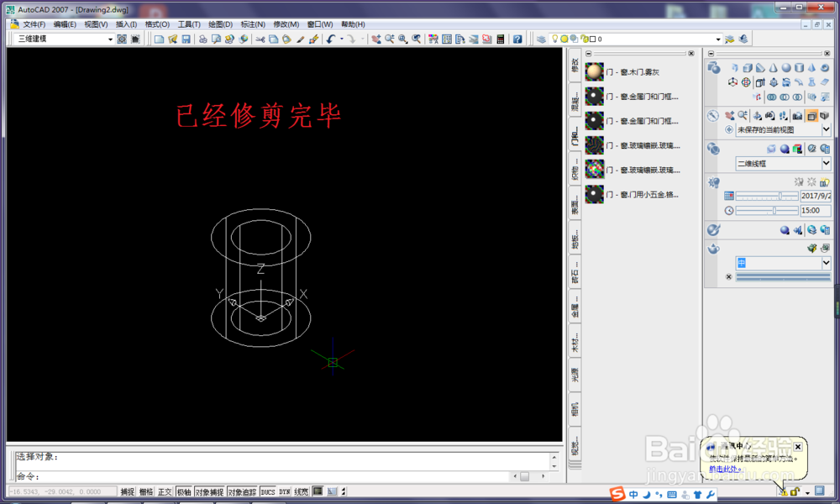Open the QuickCalc calculator icon

[x=501, y=39]
